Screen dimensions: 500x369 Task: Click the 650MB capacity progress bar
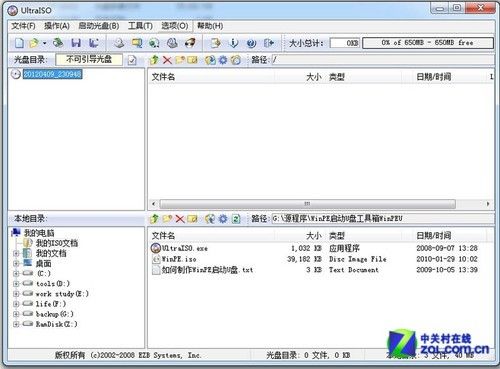pos(428,43)
